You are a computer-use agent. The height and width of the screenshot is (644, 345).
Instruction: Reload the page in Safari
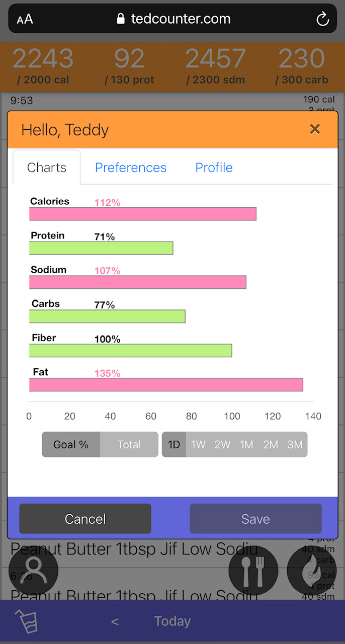coord(322,19)
